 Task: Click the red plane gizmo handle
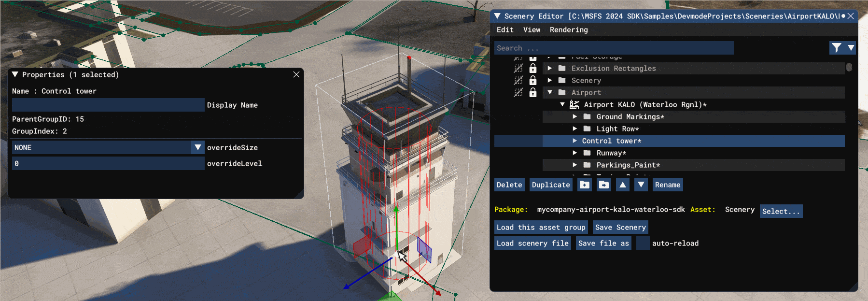[362, 245]
